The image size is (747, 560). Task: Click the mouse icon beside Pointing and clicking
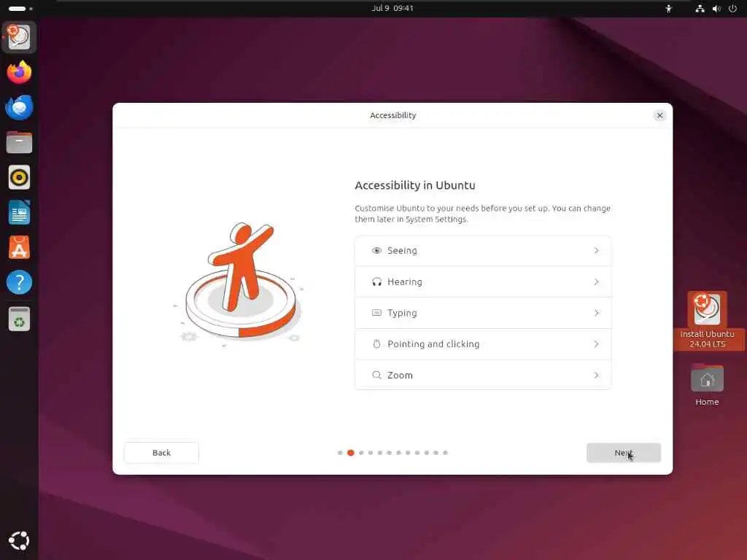376,344
